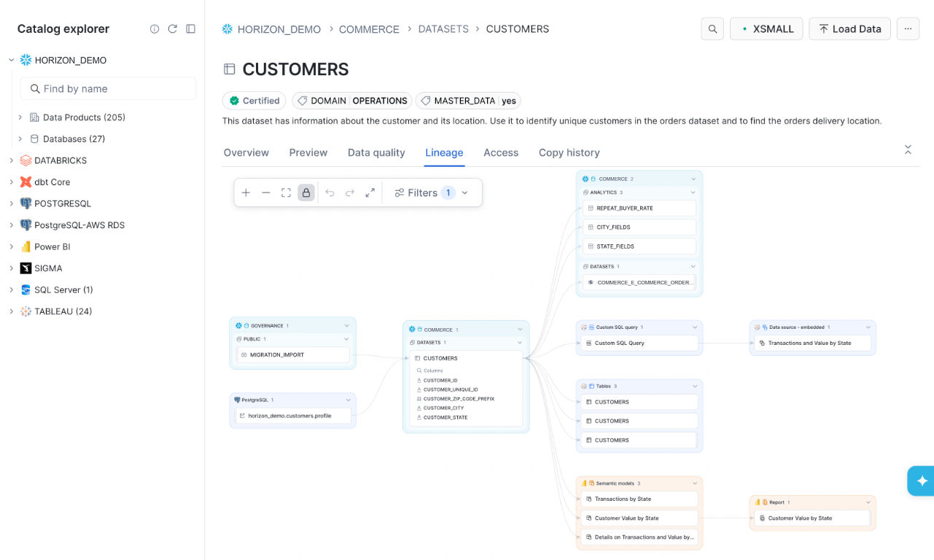Click the XSMALL warehouse button

click(766, 29)
